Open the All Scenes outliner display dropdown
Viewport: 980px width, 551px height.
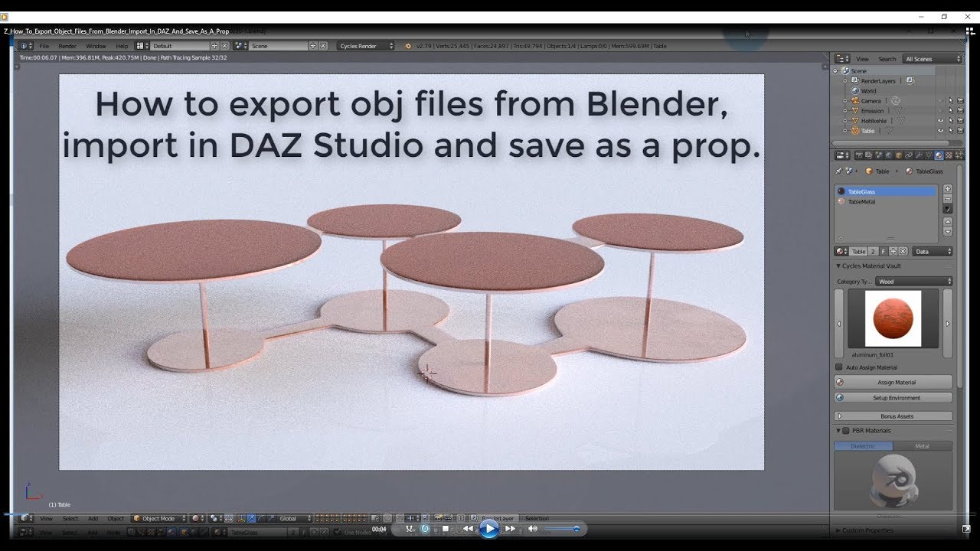pos(933,59)
